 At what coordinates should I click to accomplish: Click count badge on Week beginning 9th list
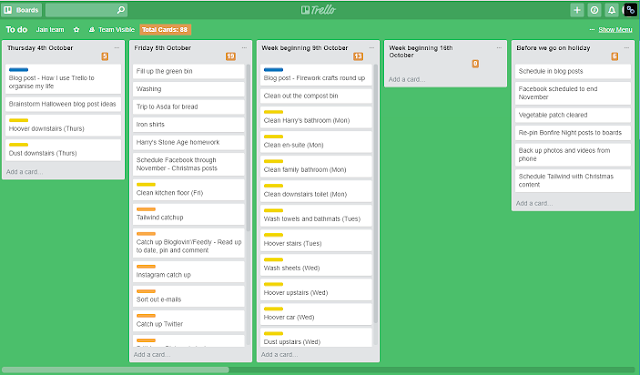[x=358, y=56]
